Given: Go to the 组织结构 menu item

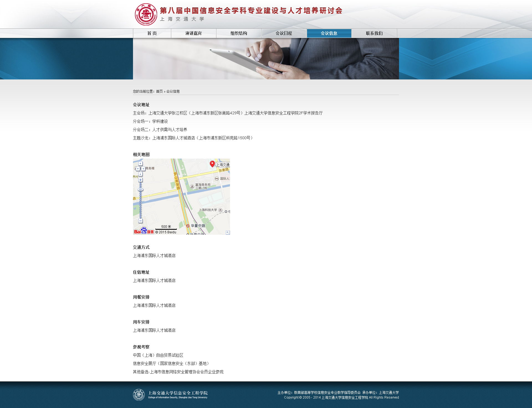Looking at the screenshot, I should coord(239,33).
